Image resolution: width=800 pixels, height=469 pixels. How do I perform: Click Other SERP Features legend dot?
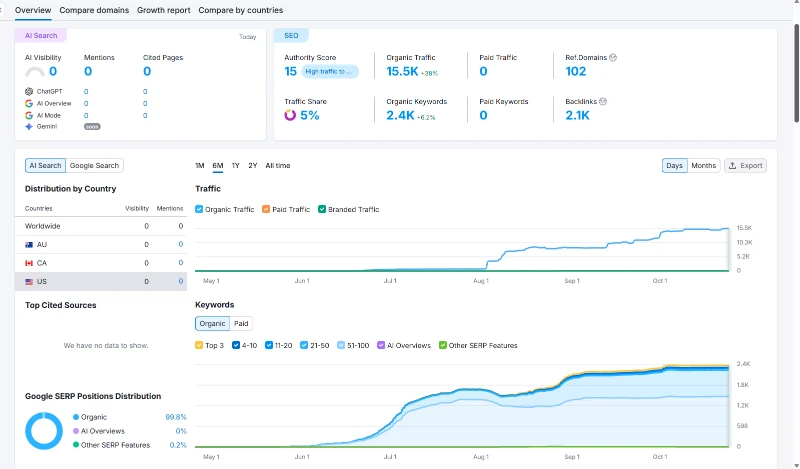coord(76,445)
